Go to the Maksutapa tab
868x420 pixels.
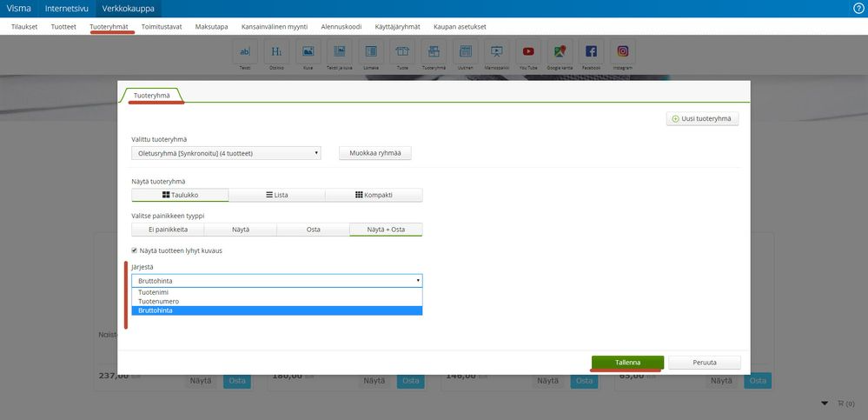[211, 27]
